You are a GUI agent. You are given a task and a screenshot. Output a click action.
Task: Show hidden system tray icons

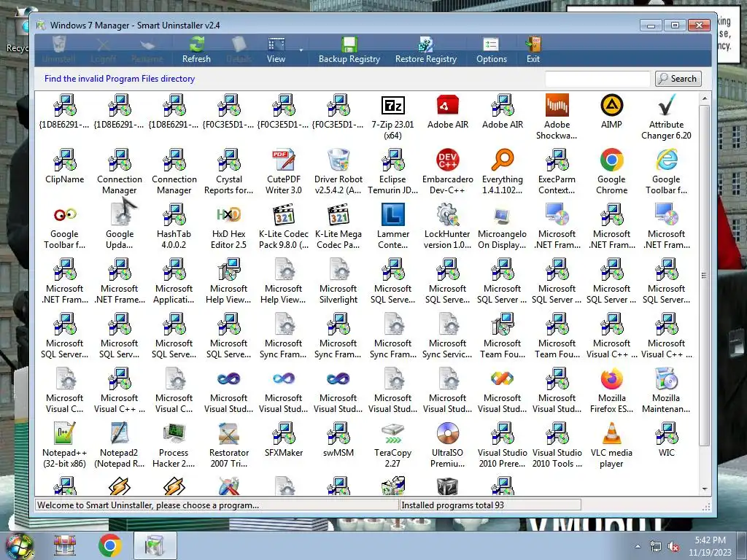click(x=638, y=546)
